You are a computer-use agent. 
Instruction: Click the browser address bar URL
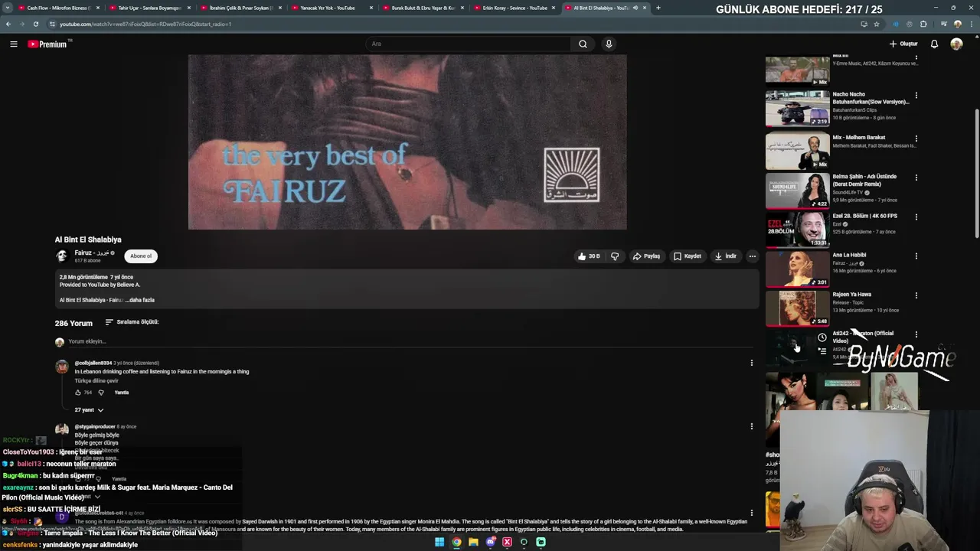coord(145,24)
